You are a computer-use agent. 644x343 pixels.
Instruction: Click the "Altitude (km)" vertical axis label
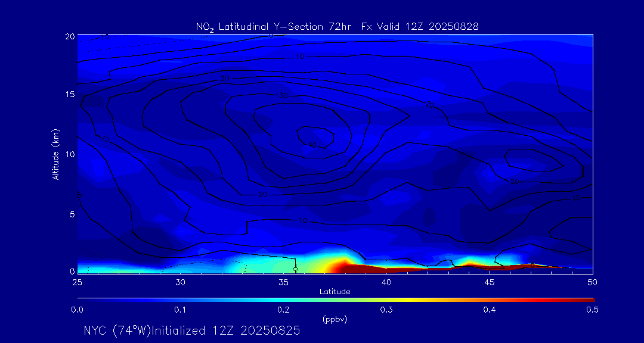56,154
